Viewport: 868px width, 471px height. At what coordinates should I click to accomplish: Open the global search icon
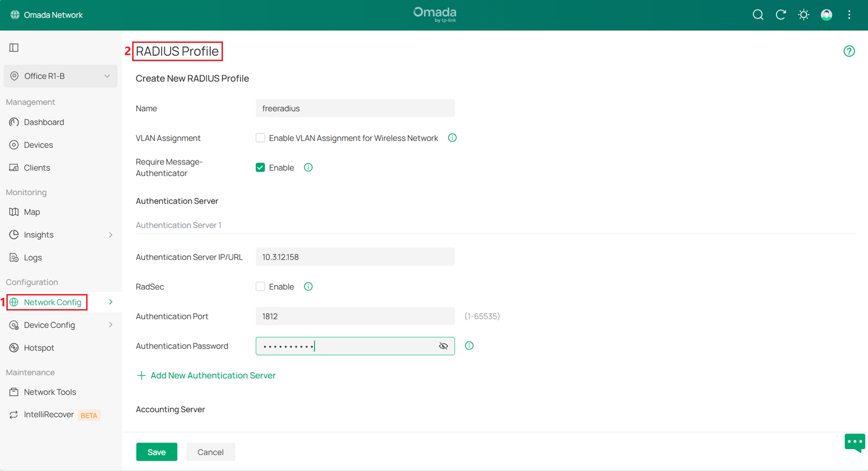click(x=757, y=15)
